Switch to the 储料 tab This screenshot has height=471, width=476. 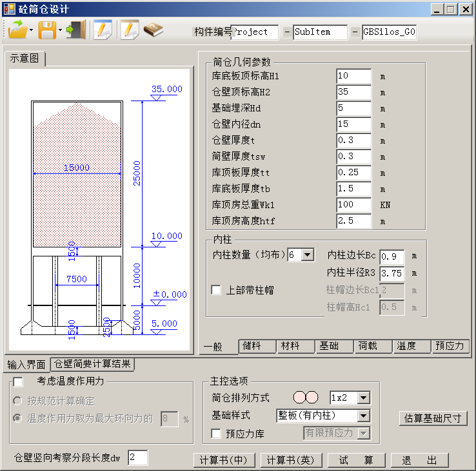pyautogui.click(x=257, y=346)
